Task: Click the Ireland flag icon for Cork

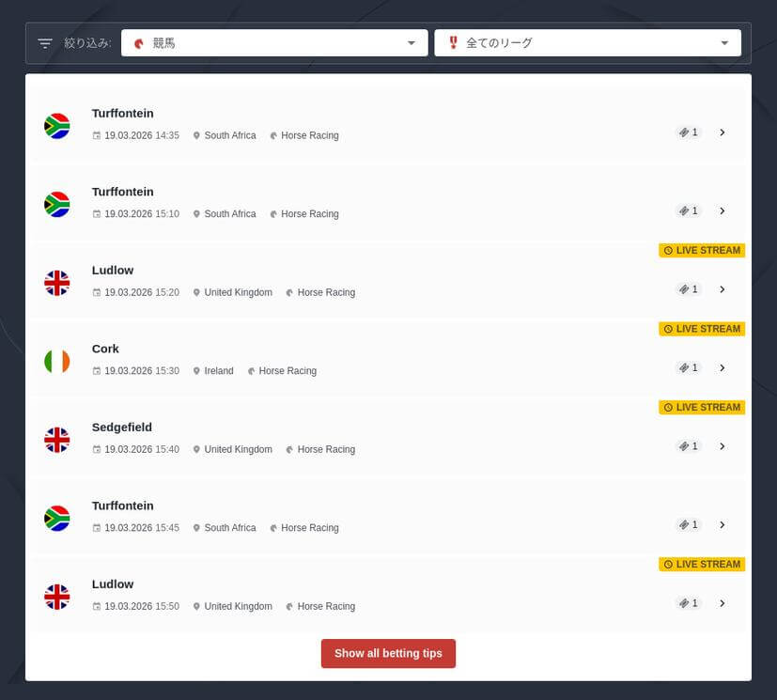Action: pos(57,361)
